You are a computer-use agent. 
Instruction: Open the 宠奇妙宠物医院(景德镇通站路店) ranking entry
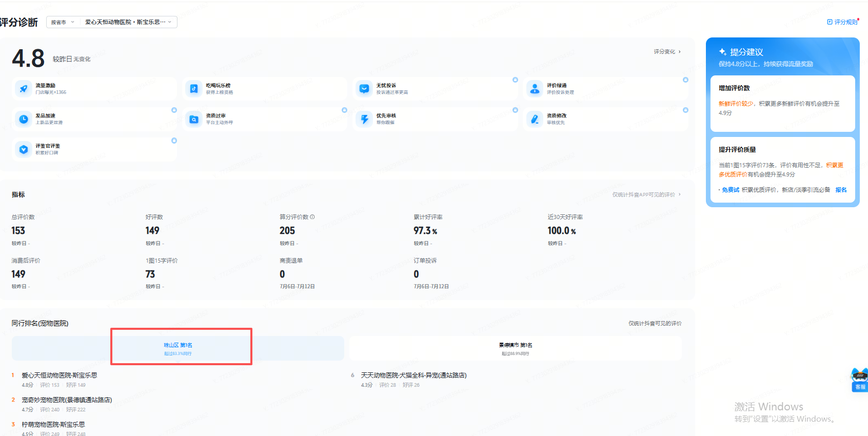(x=67, y=400)
